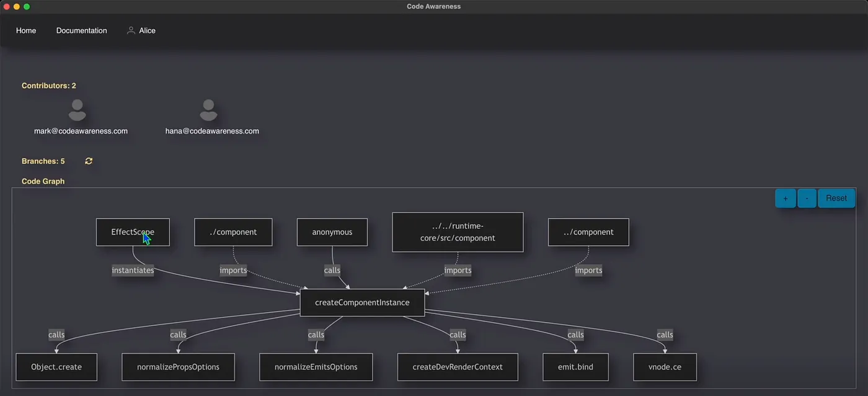Zoom in the graph with plus button
Screen dimensions: 868x396
click(x=785, y=199)
